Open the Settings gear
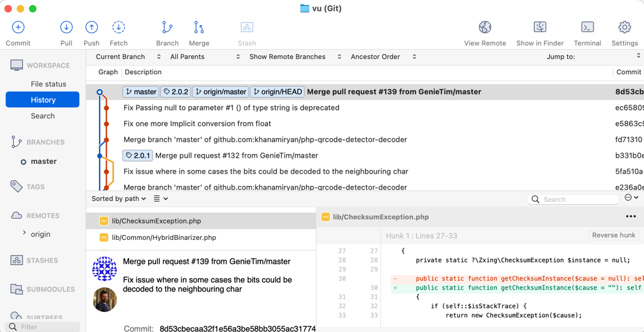The image size is (644, 332). (x=624, y=28)
